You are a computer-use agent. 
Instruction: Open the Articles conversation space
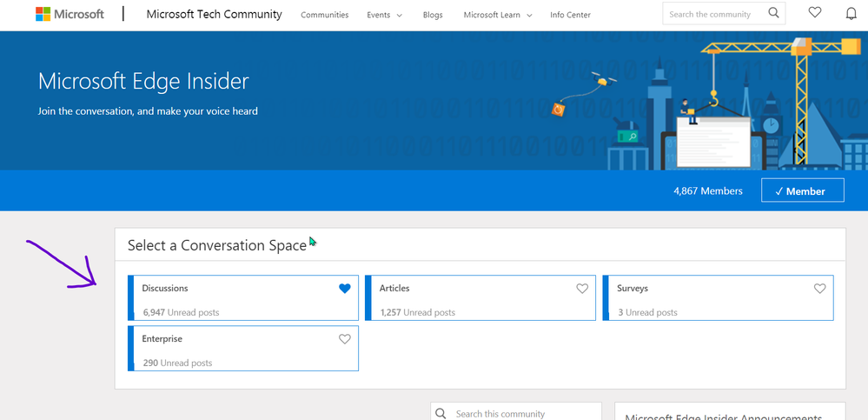480,297
